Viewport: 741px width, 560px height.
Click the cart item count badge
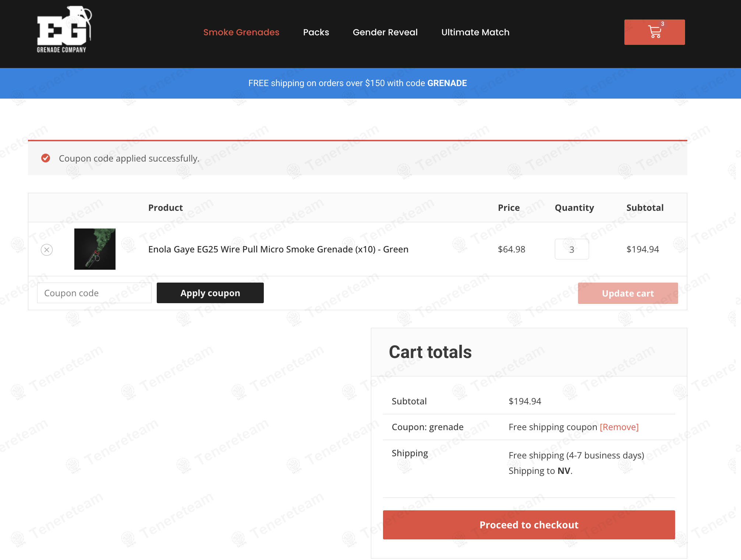(663, 24)
